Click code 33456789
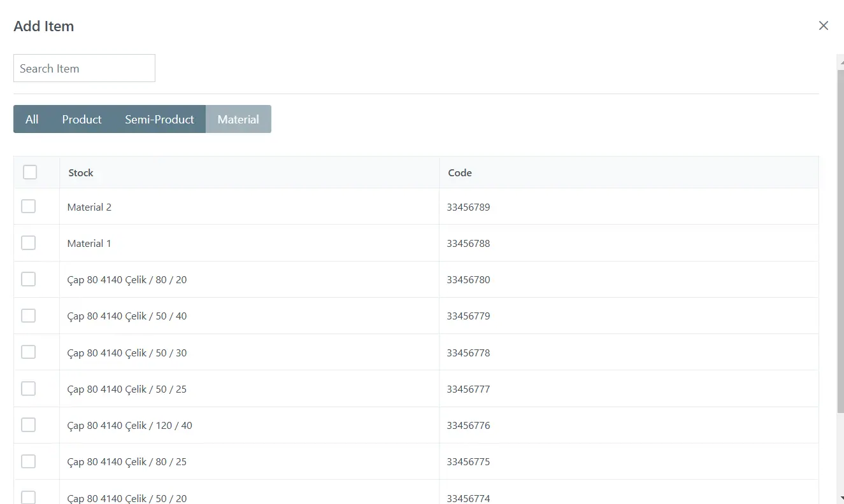Viewport: 844px width, 504px height. (x=468, y=207)
